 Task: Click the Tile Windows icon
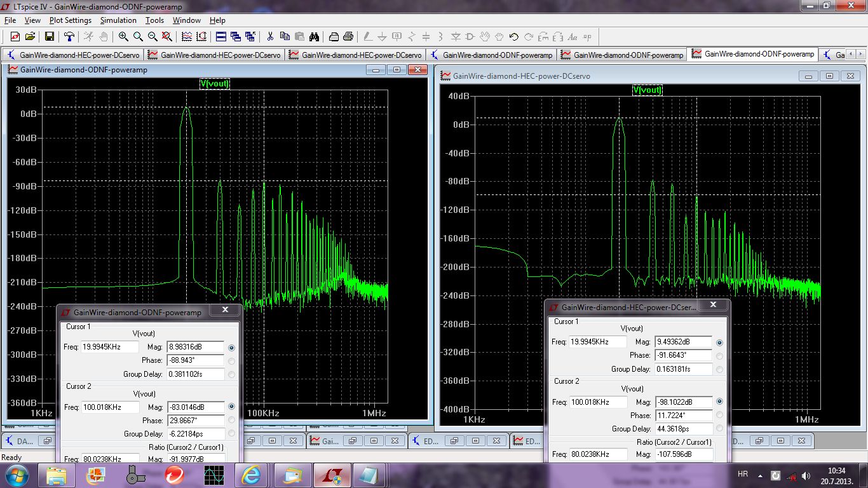[221, 37]
